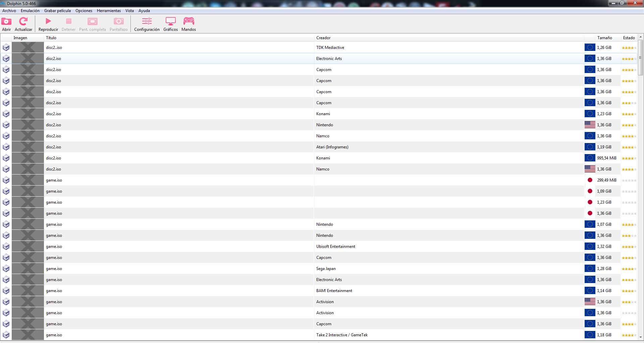Click the GameCube icon in Sega Japan row
This screenshot has height=343, width=644.
coord(6,269)
